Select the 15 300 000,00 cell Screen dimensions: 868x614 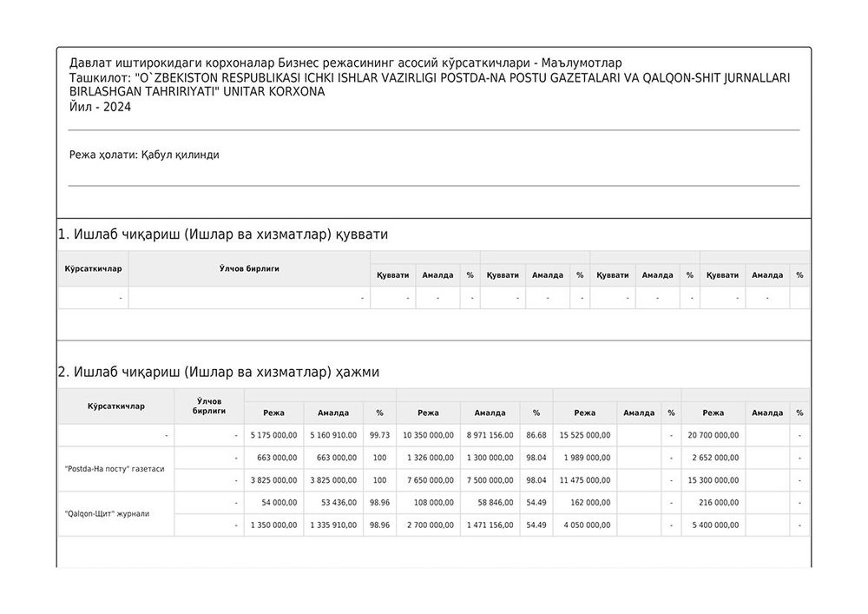tap(713, 480)
